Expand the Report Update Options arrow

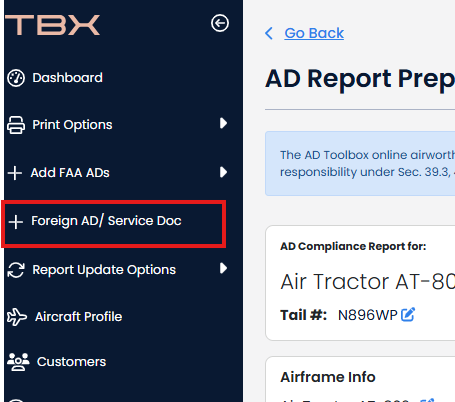223,268
